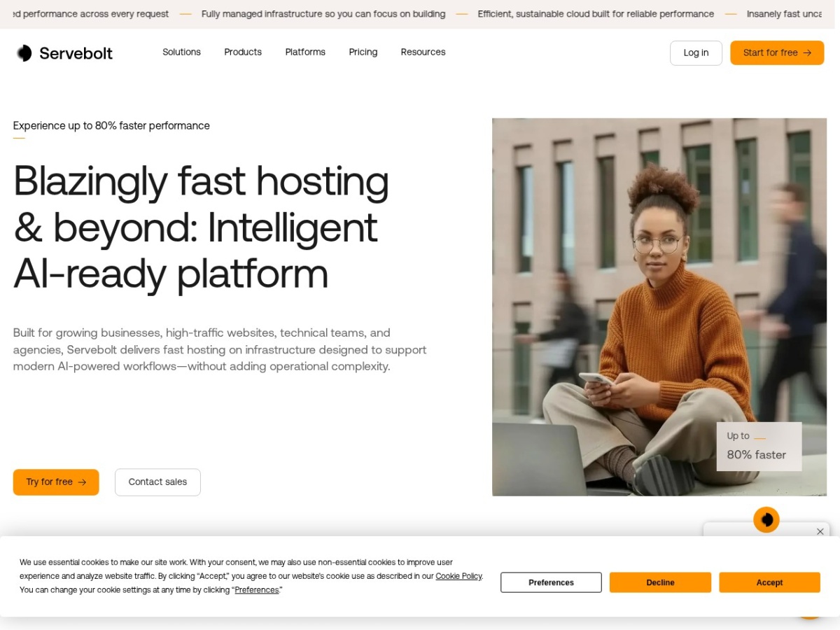
Task: Open the Solutions menu
Action: tap(181, 52)
